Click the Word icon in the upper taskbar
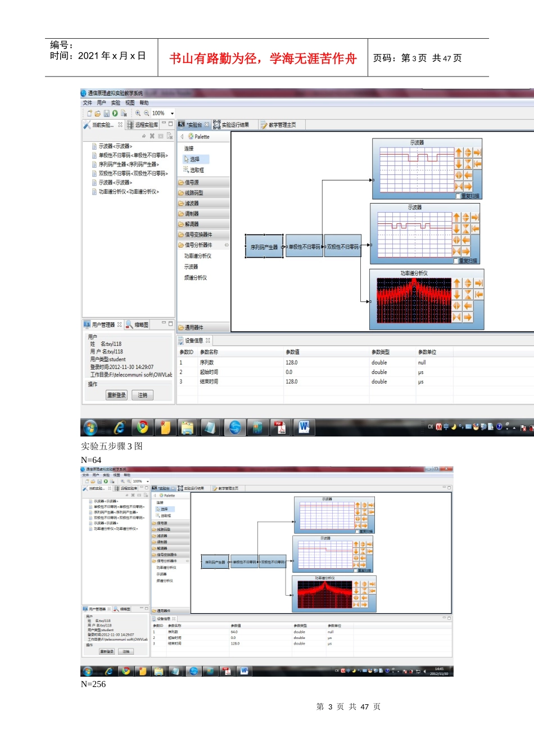 click(304, 427)
